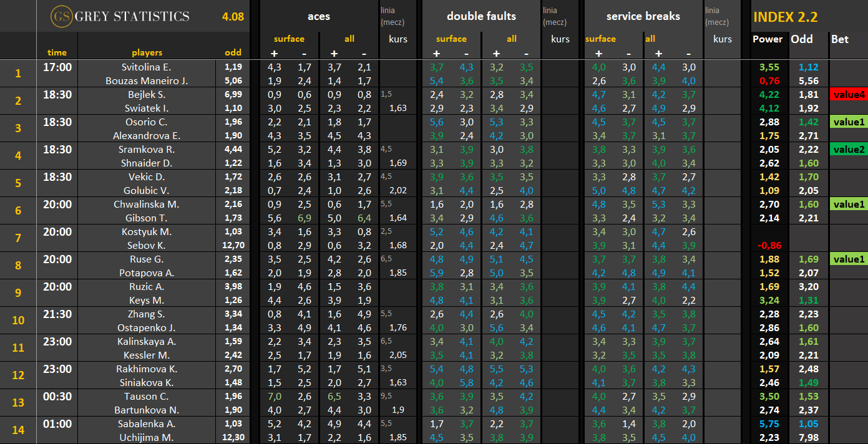Screen dimensions: 868x444
Task: Click player name Svitolina E.
Action: click(147, 67)
